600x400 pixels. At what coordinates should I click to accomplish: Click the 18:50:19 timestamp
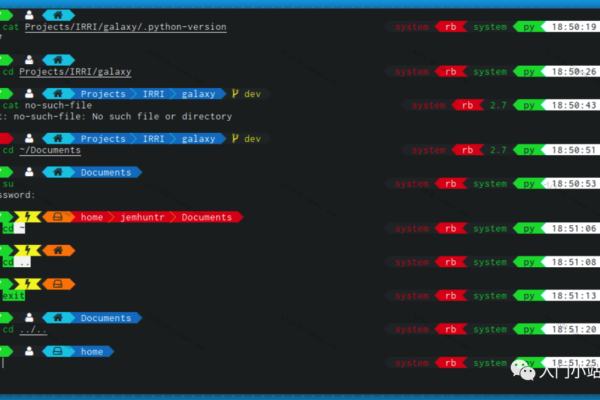click(573, 27)
